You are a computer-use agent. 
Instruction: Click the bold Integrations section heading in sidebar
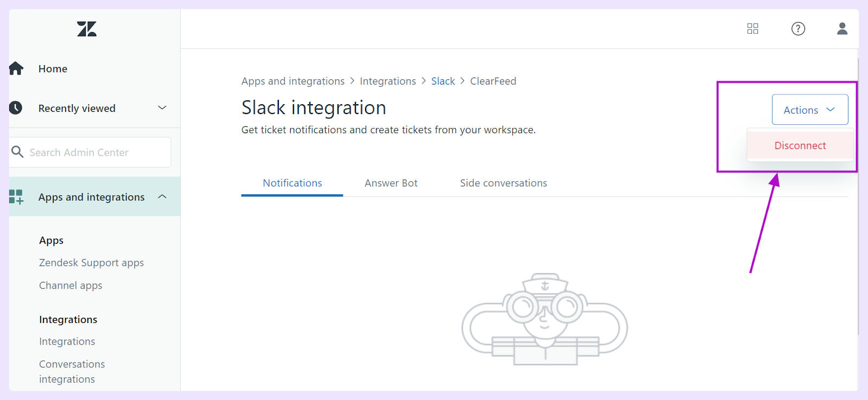click(x=68, y=320)
